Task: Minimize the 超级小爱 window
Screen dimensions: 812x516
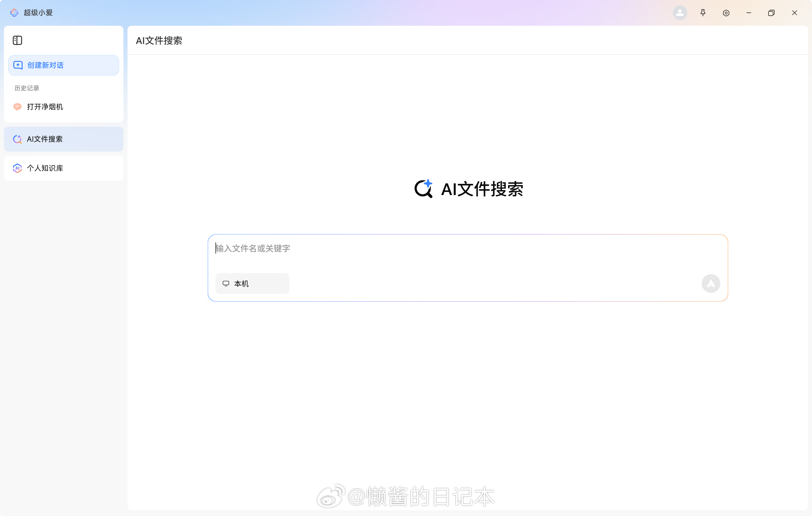Action: 748,13
